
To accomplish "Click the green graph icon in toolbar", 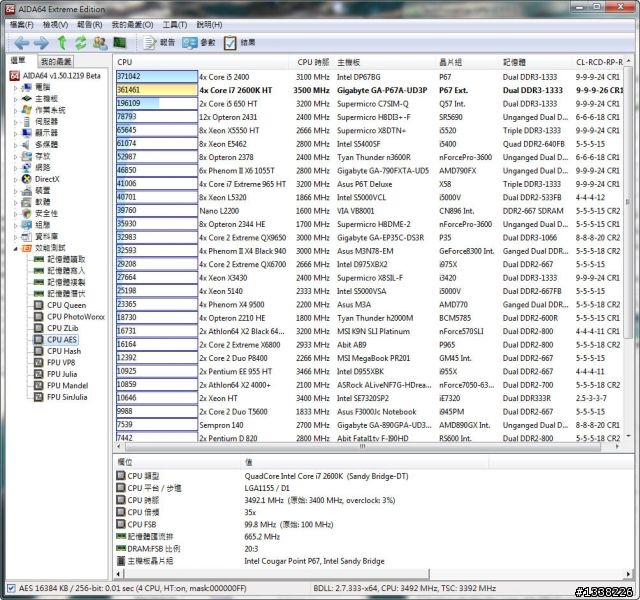I will pyautogui.click(x=120, y=42).
